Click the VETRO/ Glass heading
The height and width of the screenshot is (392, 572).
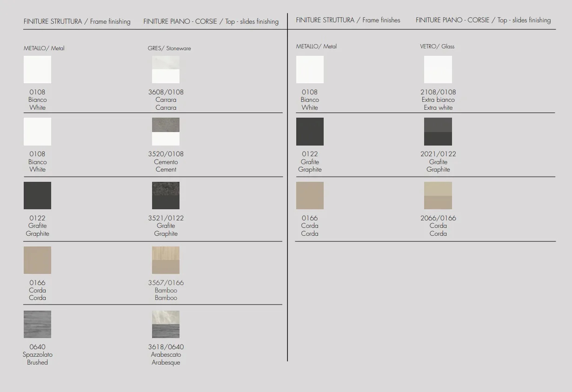(437, 47)
